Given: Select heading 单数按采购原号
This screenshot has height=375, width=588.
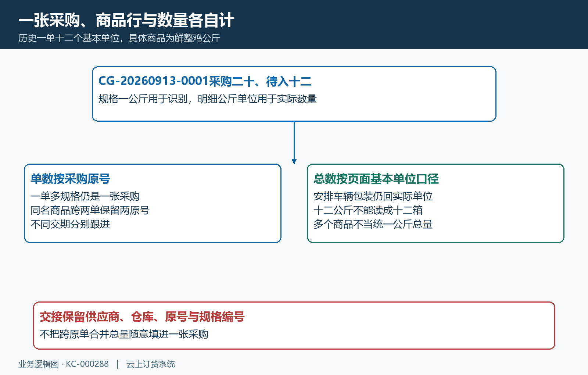Looking at the screenshot, I should [70, 179].
